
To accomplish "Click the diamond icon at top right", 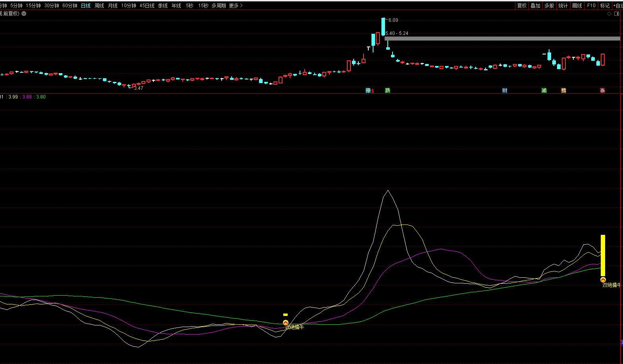I will tap(609, 14).
